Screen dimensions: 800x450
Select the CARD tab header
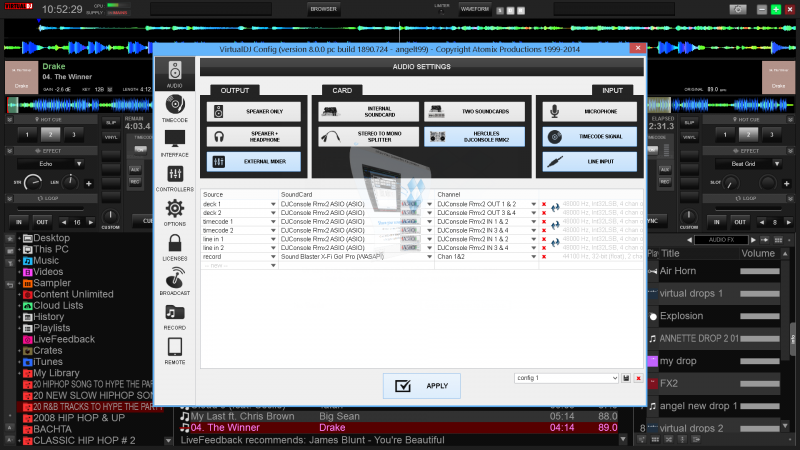[342, 90]
